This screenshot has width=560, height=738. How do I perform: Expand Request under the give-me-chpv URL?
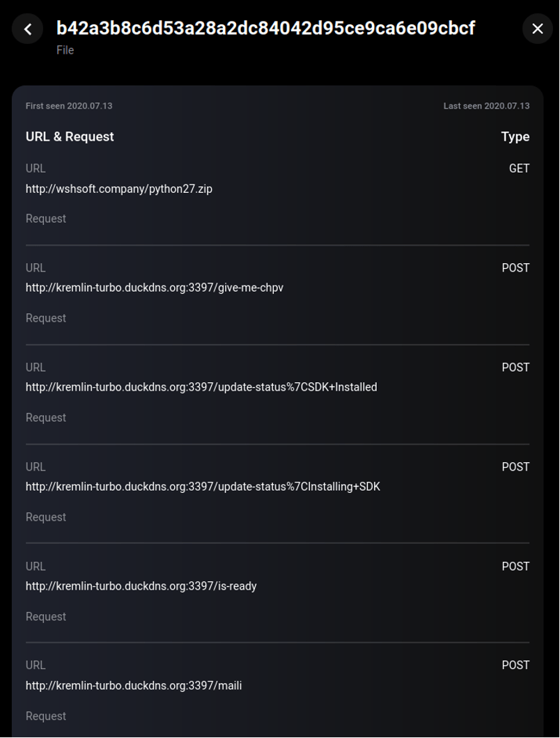(x=46, y=318)
